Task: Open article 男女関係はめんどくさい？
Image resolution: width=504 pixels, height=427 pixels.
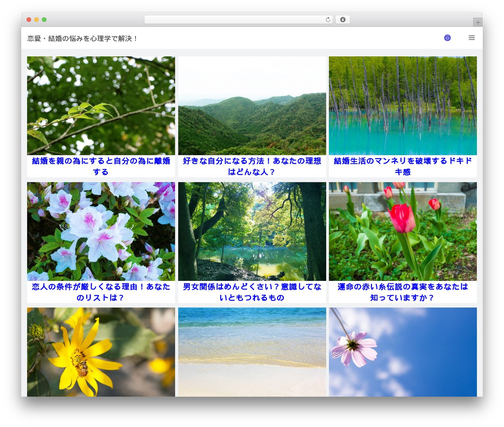Action: pyautogui.click(x=252, y=292)
